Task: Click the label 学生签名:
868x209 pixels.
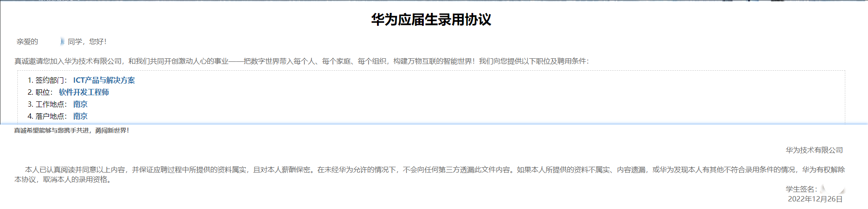Action: coord(801,189)
